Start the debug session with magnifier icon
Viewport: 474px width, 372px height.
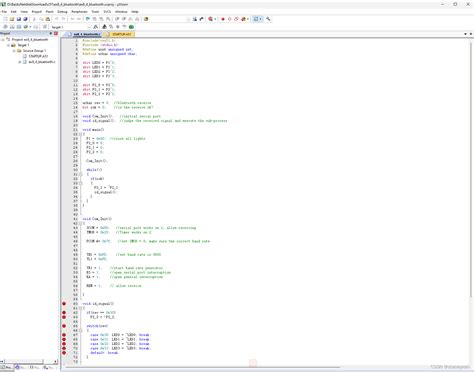pos(211,19)
